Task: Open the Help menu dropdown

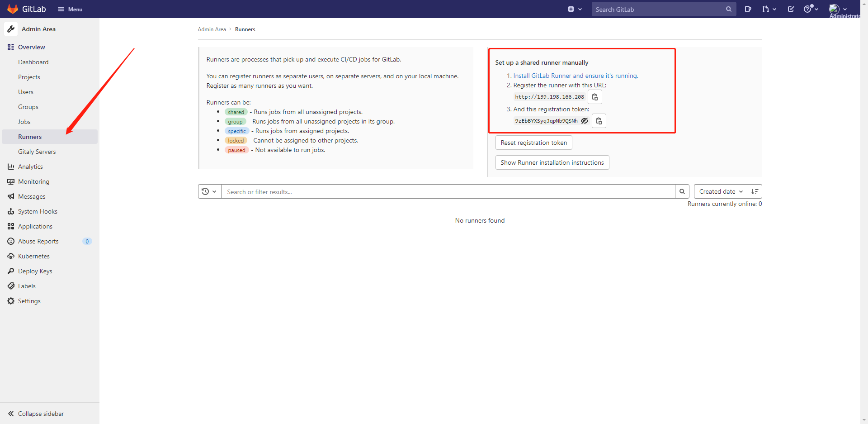Action: 811,9
